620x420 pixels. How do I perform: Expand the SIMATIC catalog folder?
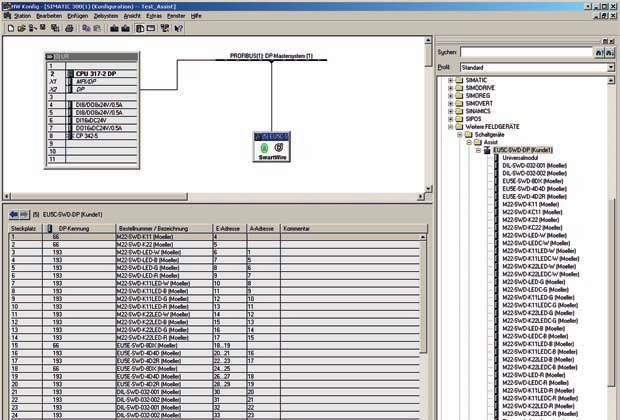click(x=450, y=80)
